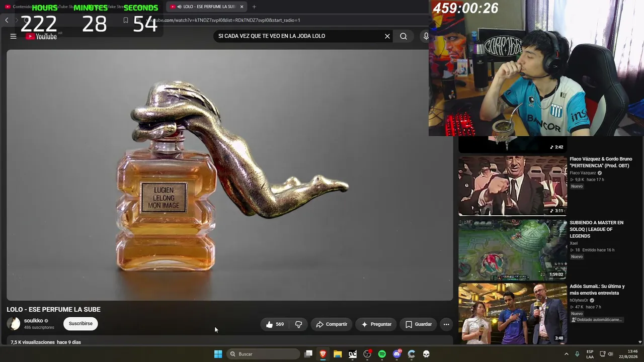Clear the YouTube search query
Image resolution: width=644 pixels, height=362 pixels.
pos(387,36)
